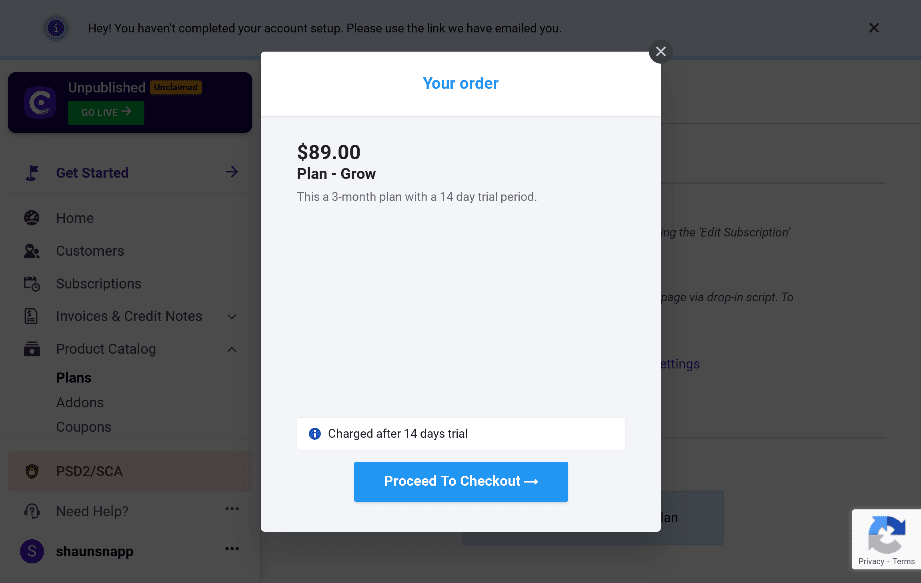921x583 pixels.
Task: Click the Subscriptions calendar icon
Action: pos(32,284)
